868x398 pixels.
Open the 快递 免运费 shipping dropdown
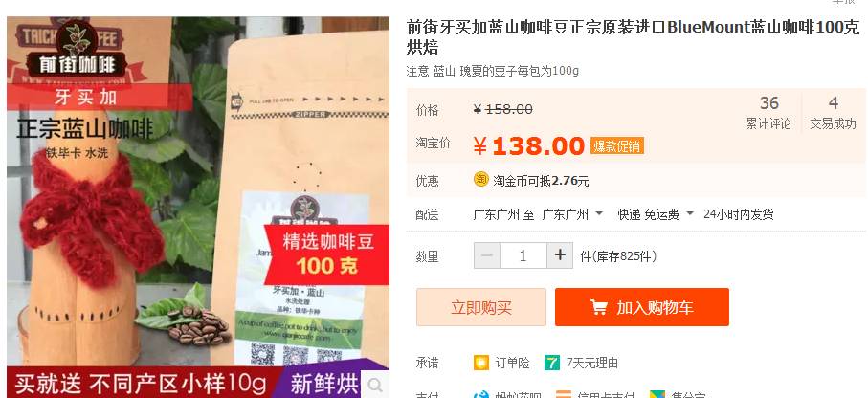click(656, 214)
